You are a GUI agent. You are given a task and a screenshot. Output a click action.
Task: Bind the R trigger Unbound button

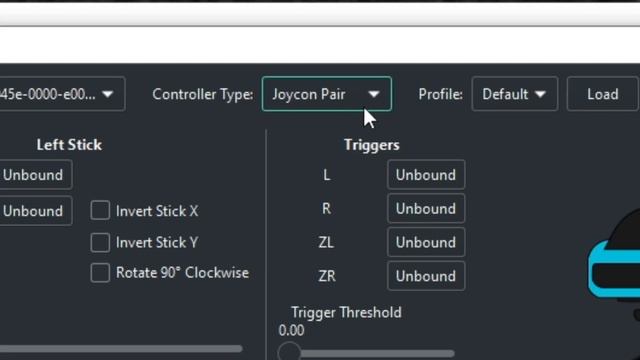point(426,209)
